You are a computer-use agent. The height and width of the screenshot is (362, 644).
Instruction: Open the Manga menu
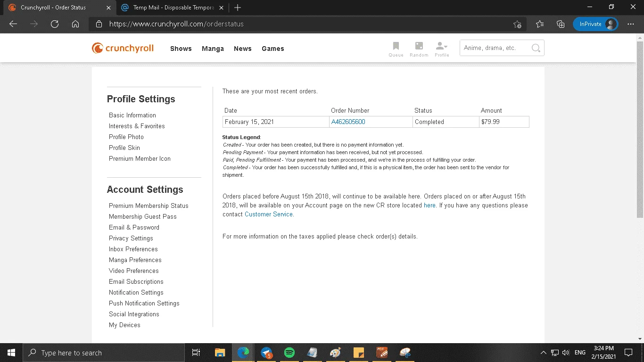click(x=213, y=49)
